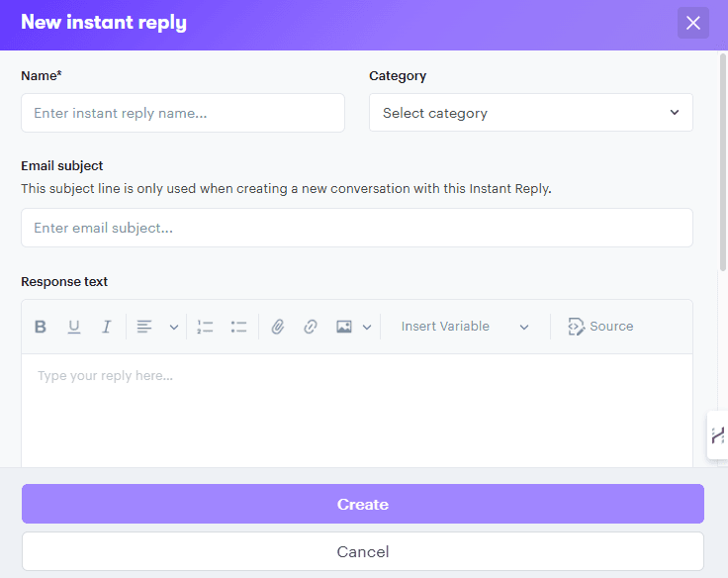Toggle italic formatting

coord(106,327)
